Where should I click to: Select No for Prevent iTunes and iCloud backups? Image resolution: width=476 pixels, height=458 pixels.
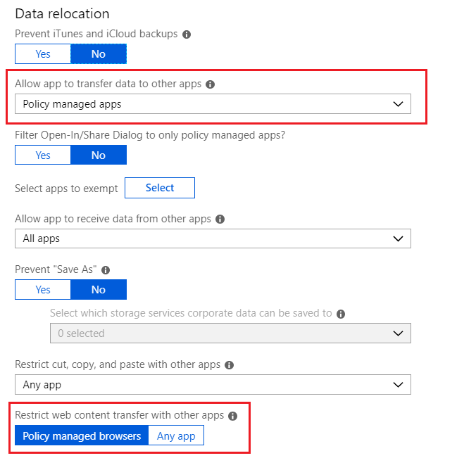(99, 53)
